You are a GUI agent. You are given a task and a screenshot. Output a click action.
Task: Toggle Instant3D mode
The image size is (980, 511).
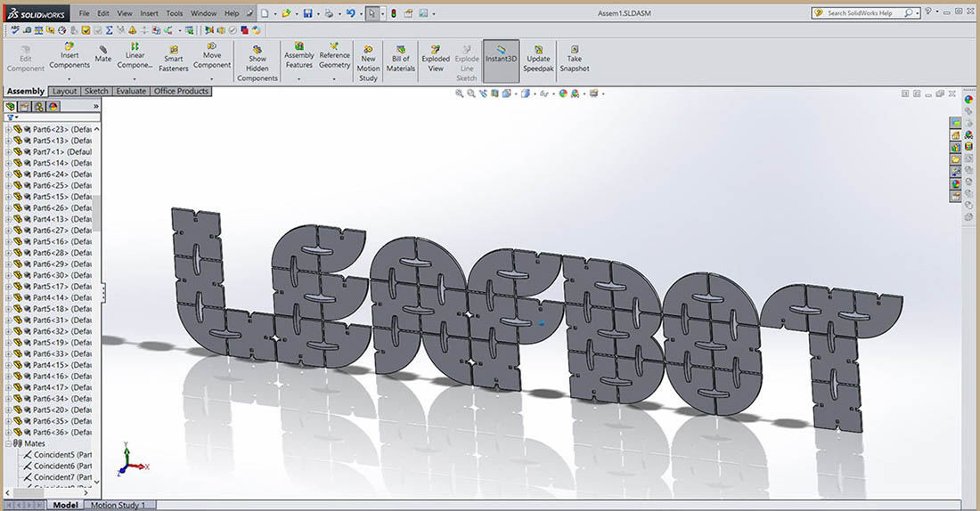coord(501,61)
